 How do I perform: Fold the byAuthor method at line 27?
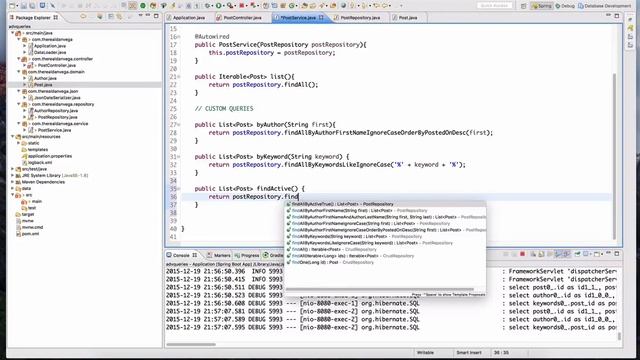pyautogui.click(x=179, y=125)
